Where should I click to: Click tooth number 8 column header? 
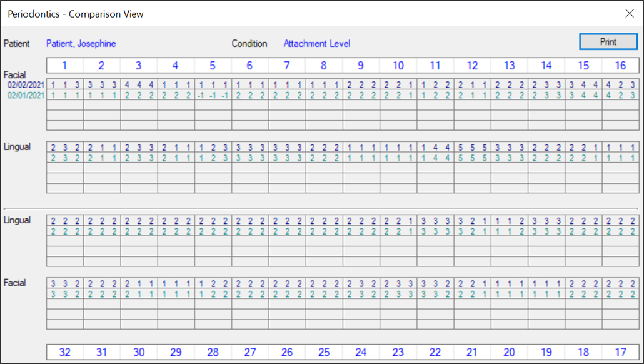click(x=323, y=66)
